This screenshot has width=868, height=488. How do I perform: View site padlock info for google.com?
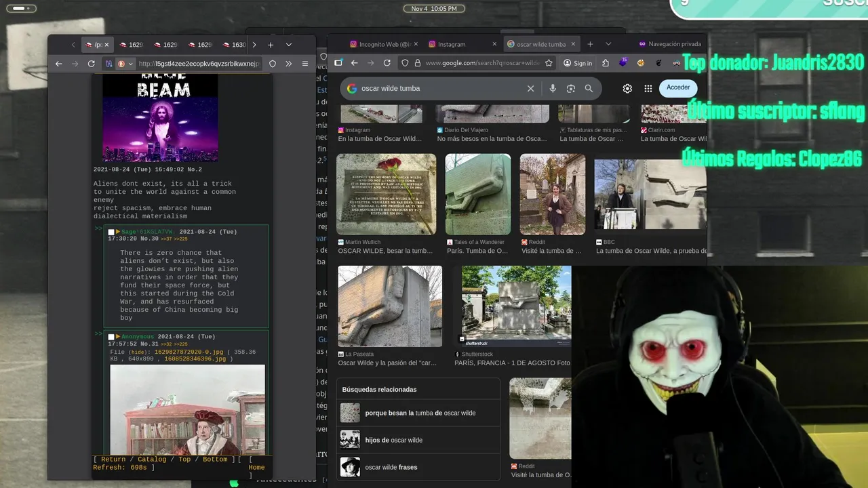pos(417,63)
